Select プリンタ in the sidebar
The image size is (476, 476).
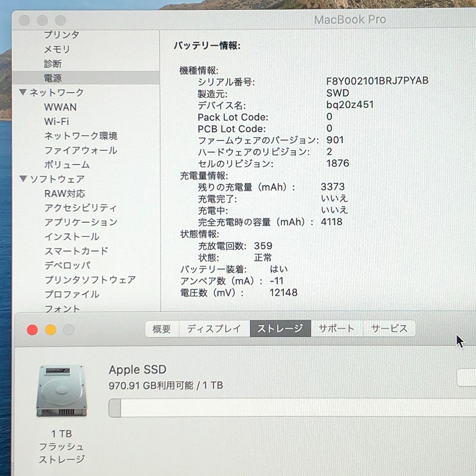point(61,35)
